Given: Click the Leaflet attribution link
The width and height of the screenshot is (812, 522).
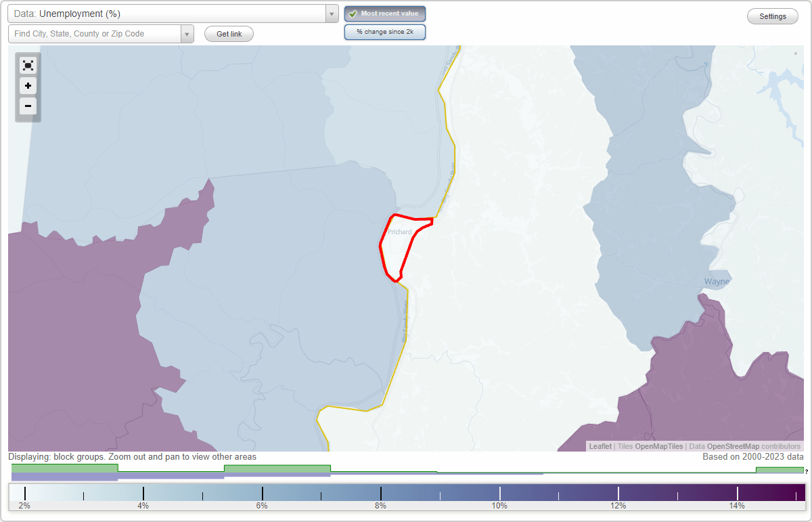Looking at the screenshot, I should point(600,446).
